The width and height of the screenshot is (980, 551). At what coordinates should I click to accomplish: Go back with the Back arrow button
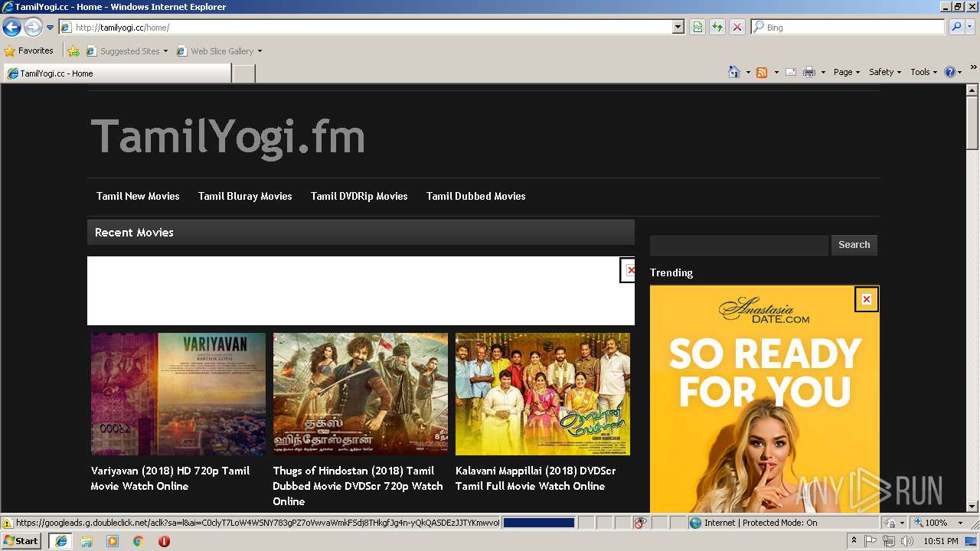click(11, 28)
